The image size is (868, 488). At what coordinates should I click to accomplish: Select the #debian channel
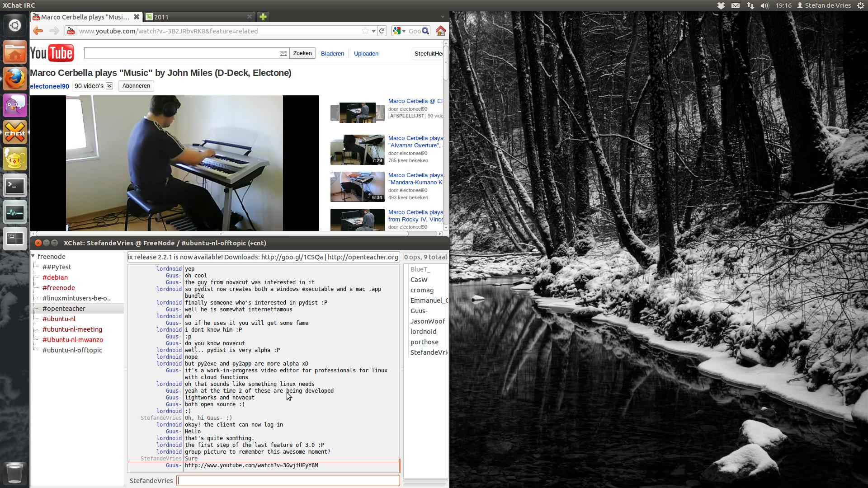pyautogui.click(x=55, y=277)
